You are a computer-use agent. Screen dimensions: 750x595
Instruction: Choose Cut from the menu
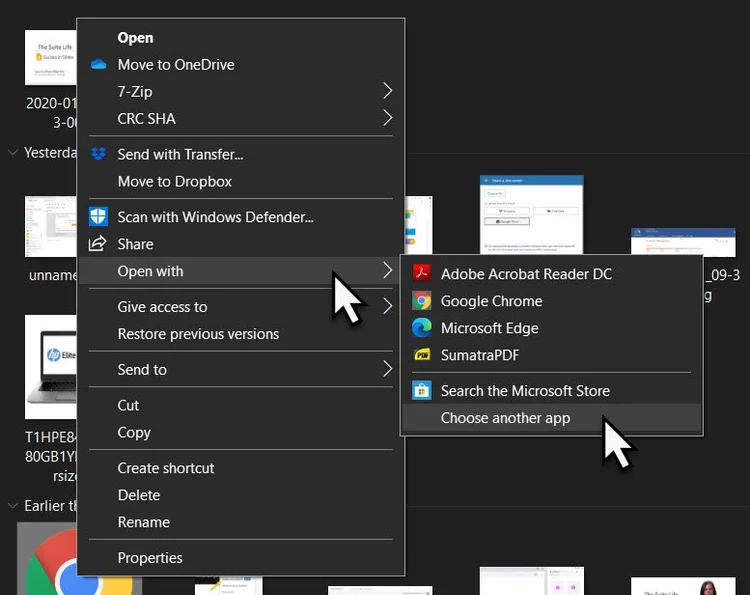click(x=241, y=405)
